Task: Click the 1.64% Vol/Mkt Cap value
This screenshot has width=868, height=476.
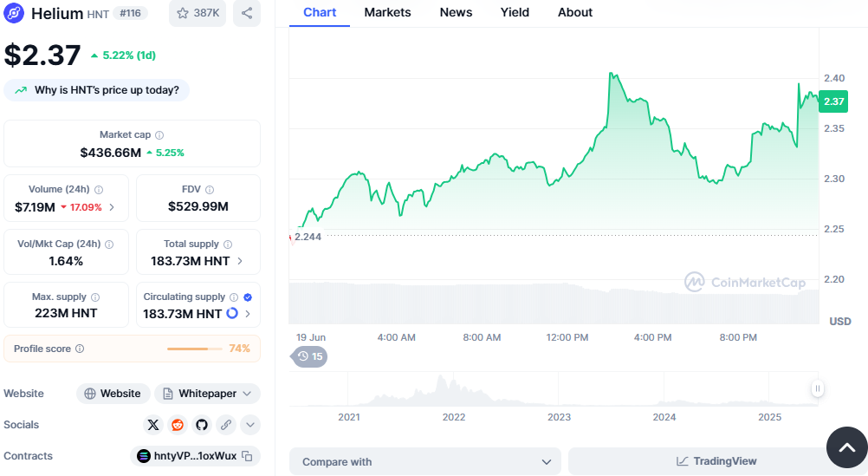Action: coord(66,261)
